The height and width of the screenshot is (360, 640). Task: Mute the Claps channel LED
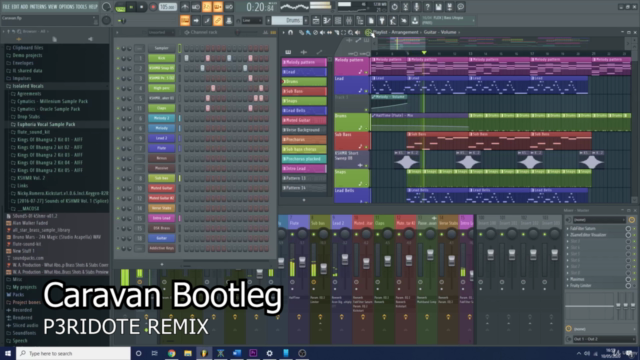click(118, 108)
